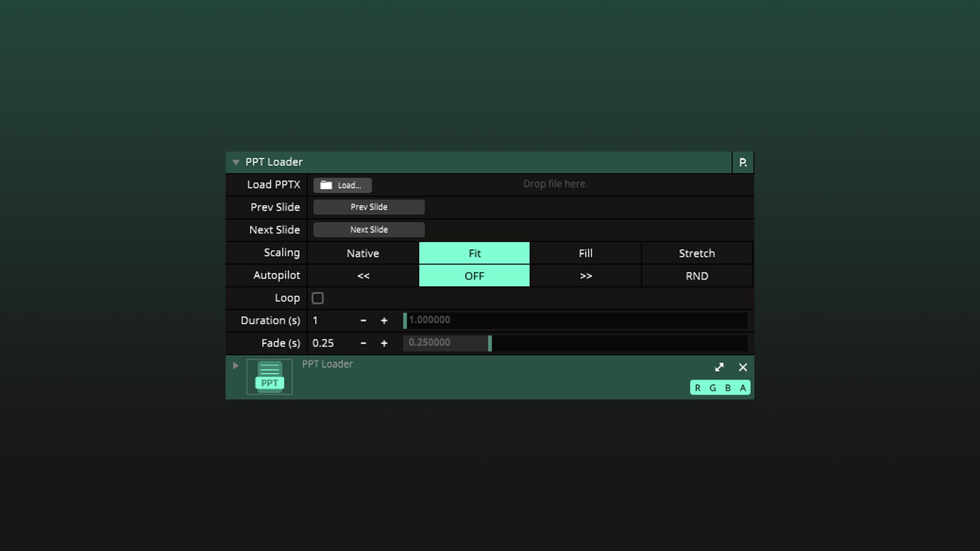Image resolution: width=980 pixels, height=551 pixels.
Task: Click the PPT Loader thumbnail icon
Action: click(269, 377)
